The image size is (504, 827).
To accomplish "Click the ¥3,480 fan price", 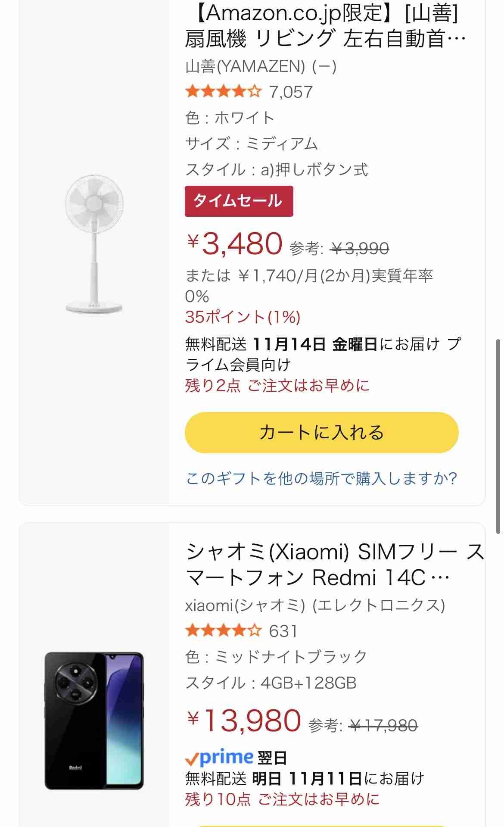I will tap(235, 244).
